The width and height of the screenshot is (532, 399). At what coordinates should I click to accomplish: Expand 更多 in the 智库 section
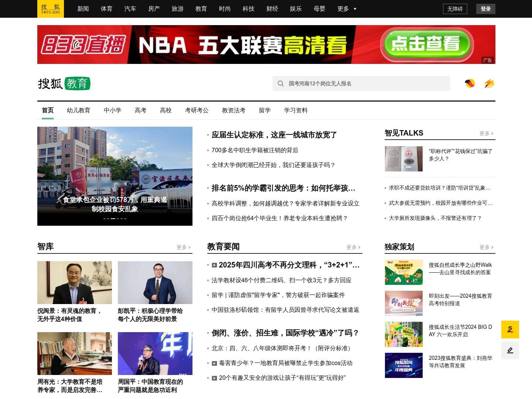click(x=183, y=247)
